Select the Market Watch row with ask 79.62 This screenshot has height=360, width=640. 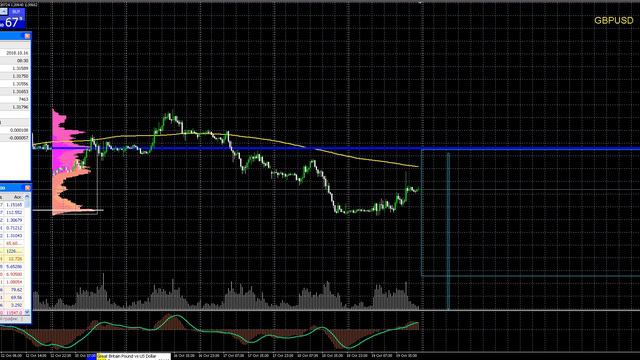12,290
